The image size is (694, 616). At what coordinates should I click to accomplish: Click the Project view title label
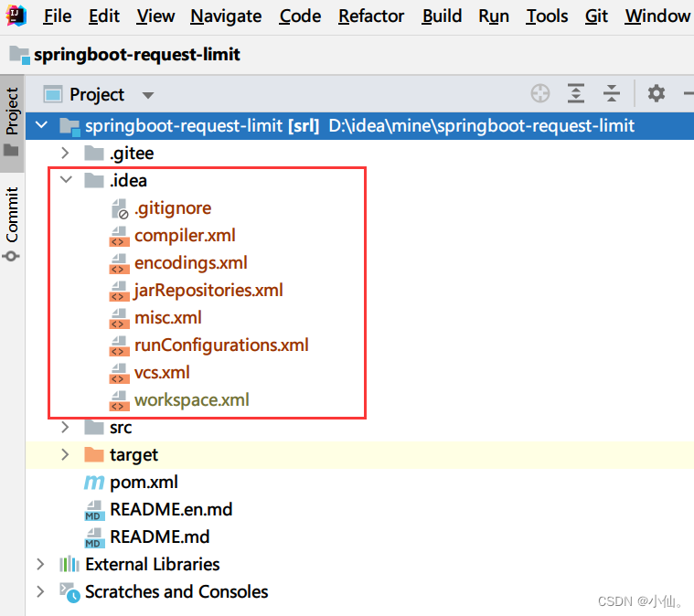point(97,95)
